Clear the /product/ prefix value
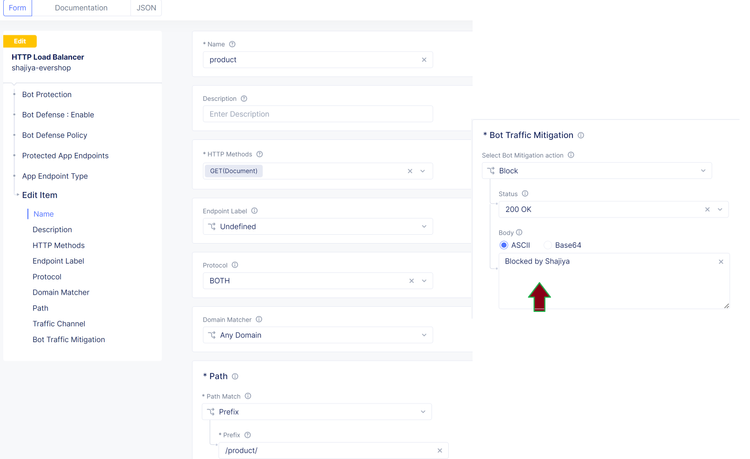The image size is (750, 459). tap(440, 450)
